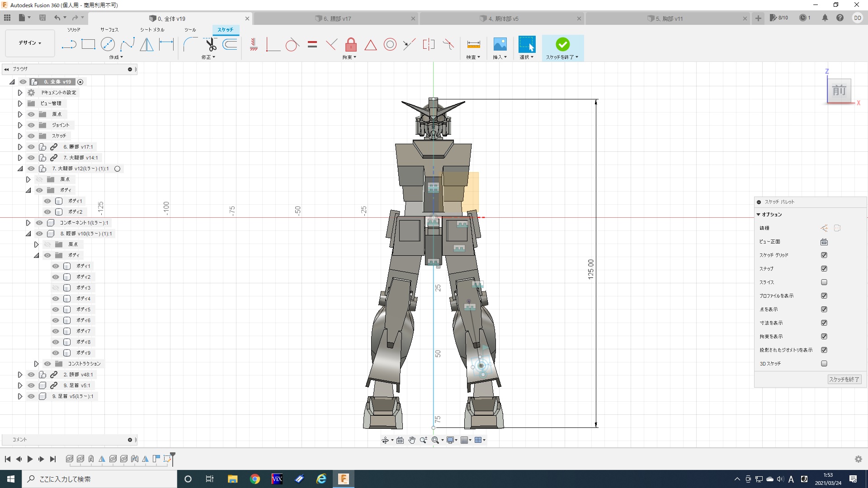Screen dimensions: 868x488
Task: Select the Line sketch tool
Action: (69, 44)
